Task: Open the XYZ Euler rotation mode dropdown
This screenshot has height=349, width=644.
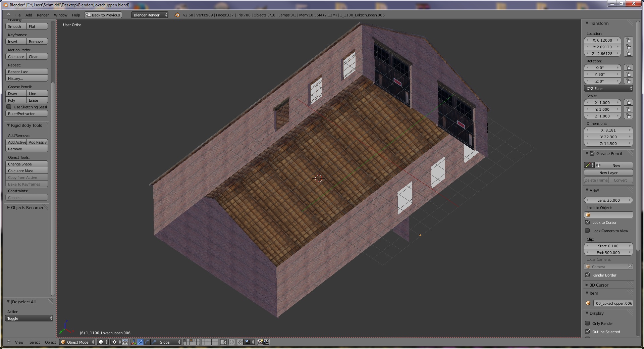Action: [x=608, y=89]
